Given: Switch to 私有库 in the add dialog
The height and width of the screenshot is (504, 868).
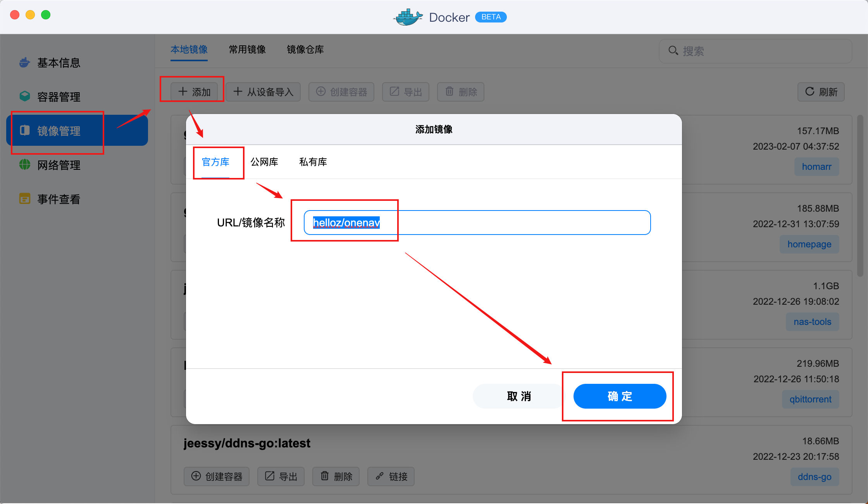Looking at the screenshot, I should pyautogui.click(x=313, y=162).
